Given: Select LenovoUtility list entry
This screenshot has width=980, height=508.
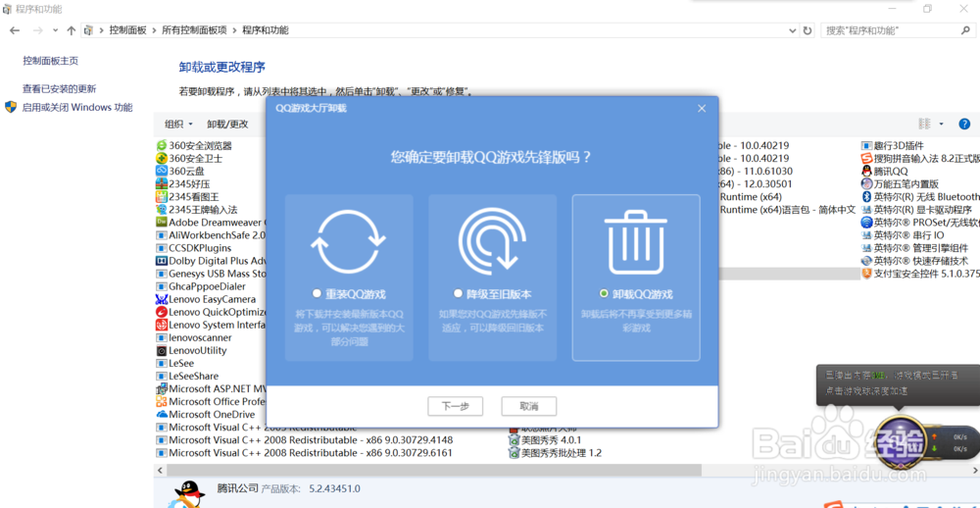Looking at the screenshot, I should (x=192, y=350).
